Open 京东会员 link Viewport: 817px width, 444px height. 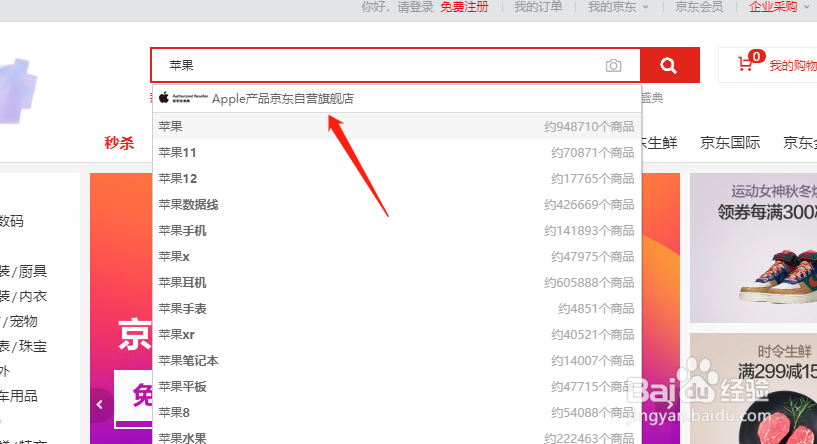(x=699, y=7)
